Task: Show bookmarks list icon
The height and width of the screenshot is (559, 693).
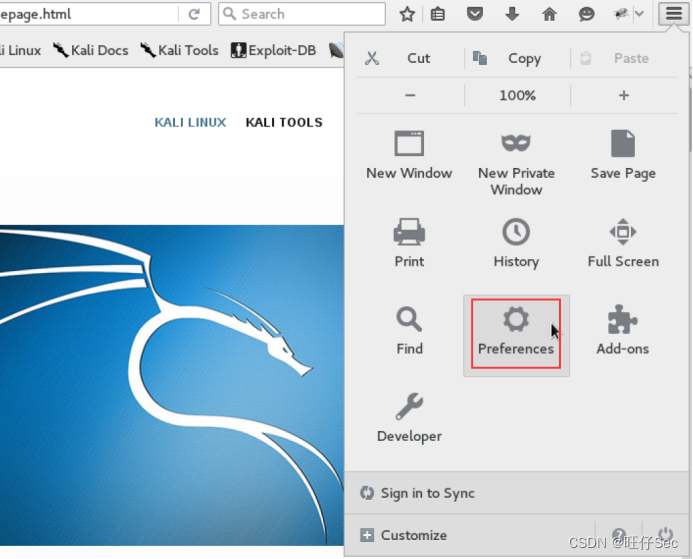Action: pos(438,15)
